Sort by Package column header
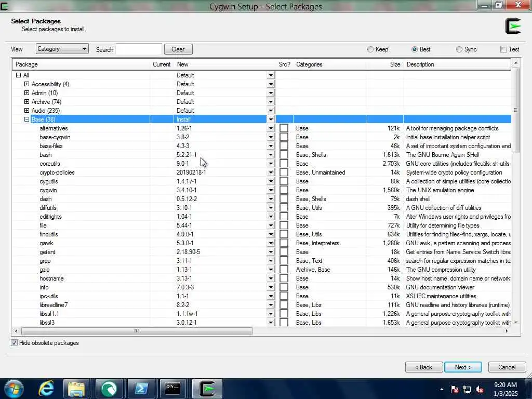The height and width of the screenshot is (399, 532). click(81, 64)
